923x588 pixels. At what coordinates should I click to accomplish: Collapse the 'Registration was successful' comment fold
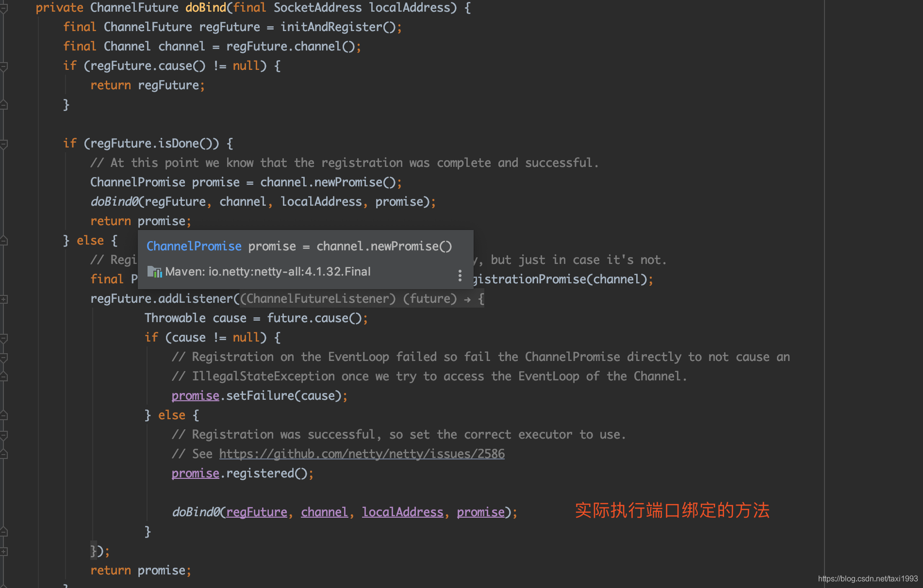pyautogui.click(x=3, y=435)
